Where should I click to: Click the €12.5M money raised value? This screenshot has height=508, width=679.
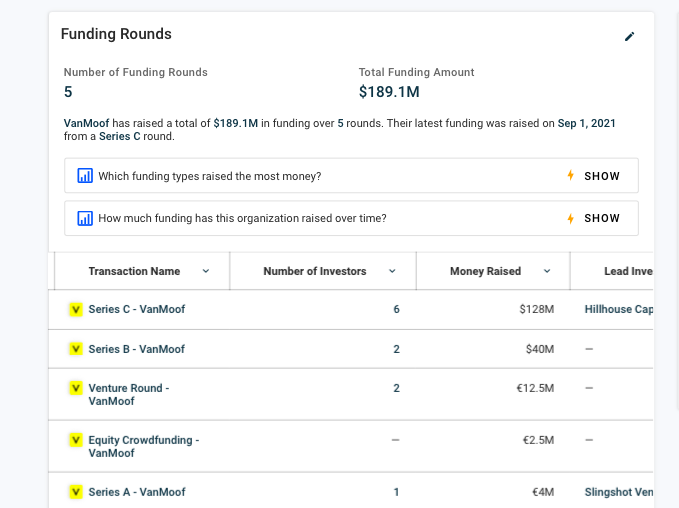click(x=535, y=388)
